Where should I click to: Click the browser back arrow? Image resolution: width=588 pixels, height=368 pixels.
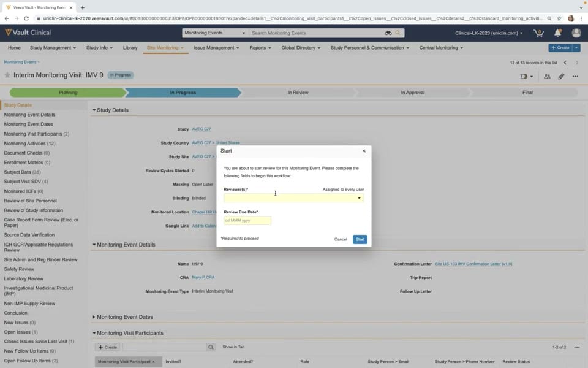pyautogui.click(x=7, y=18)
